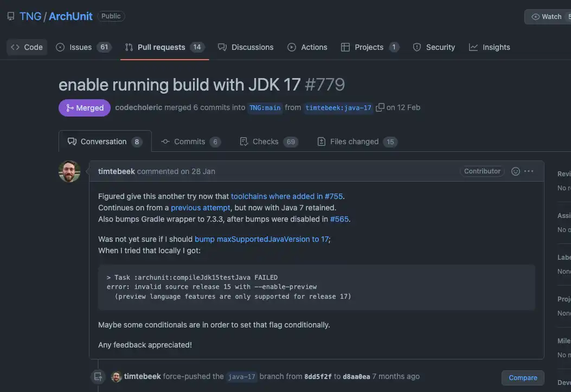
Task: Open the TNG organization link
Action: 30,16
